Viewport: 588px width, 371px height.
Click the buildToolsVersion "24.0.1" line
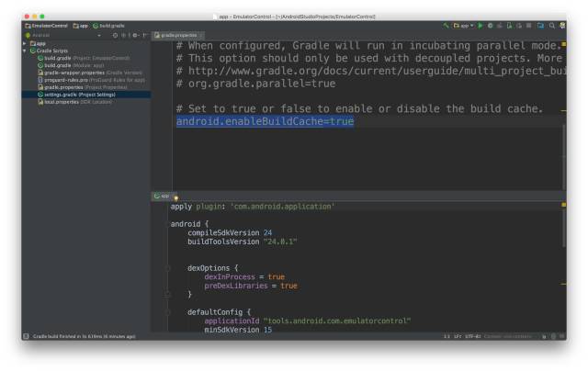243,242
